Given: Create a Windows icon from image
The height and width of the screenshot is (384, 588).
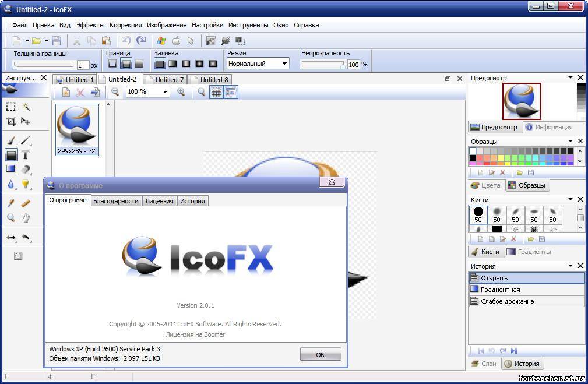Looking at the screenshot, I should tap(161, 41).
